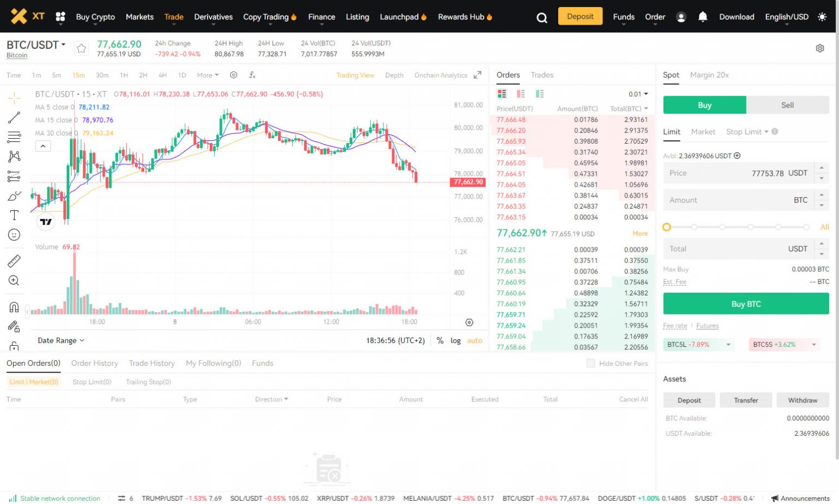Open the BTC5L leveraged token dropdown
839x504 pixels.
[728, 345]
